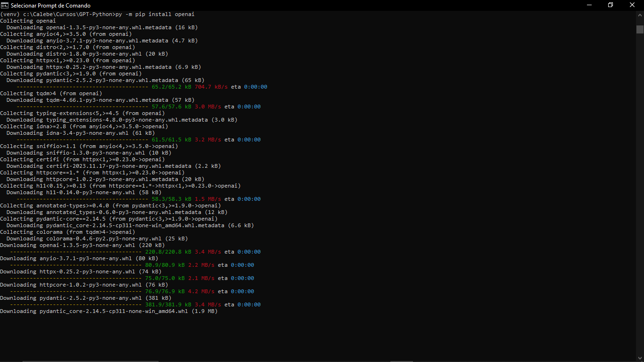Viewport: 644px width, 362px height.
Task: Click the 'Collecting annotated-types>=0.4.0' line
Action: 110,206
